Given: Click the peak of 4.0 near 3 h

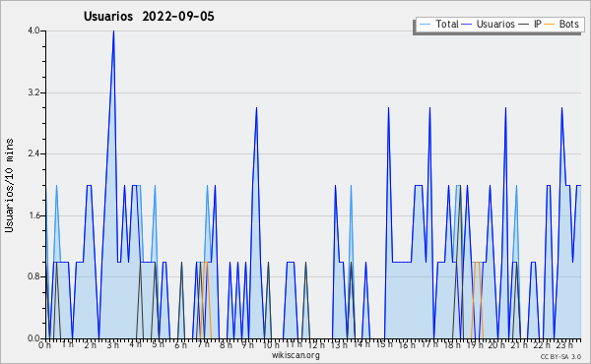Looking at the screenshot, I should pos(113,31).
